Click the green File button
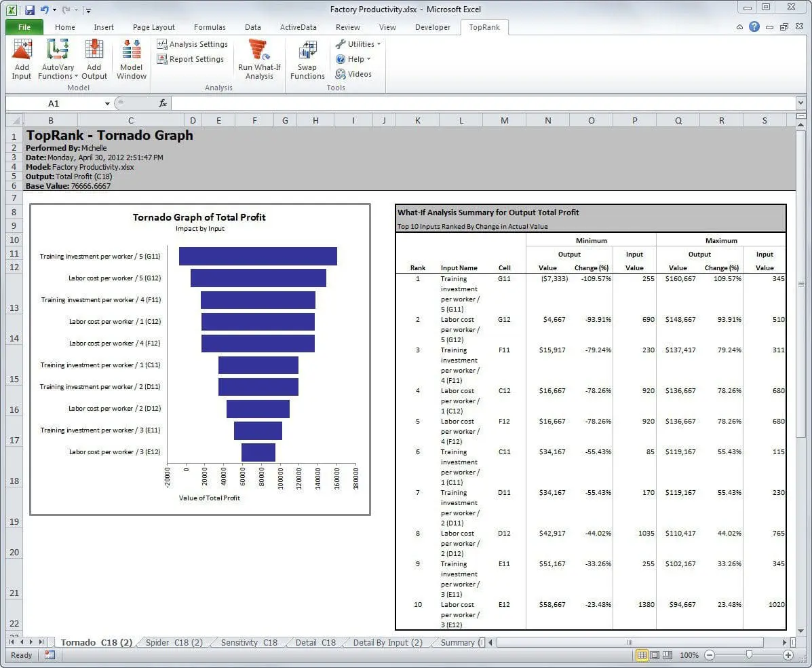 pyautogui.click(x=24, y=27)
